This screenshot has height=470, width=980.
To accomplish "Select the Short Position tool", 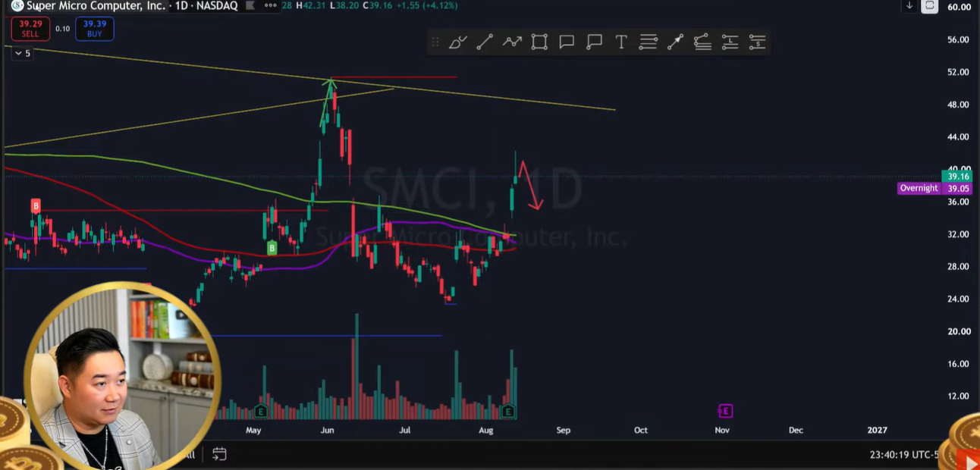I will tap(757, 42).
